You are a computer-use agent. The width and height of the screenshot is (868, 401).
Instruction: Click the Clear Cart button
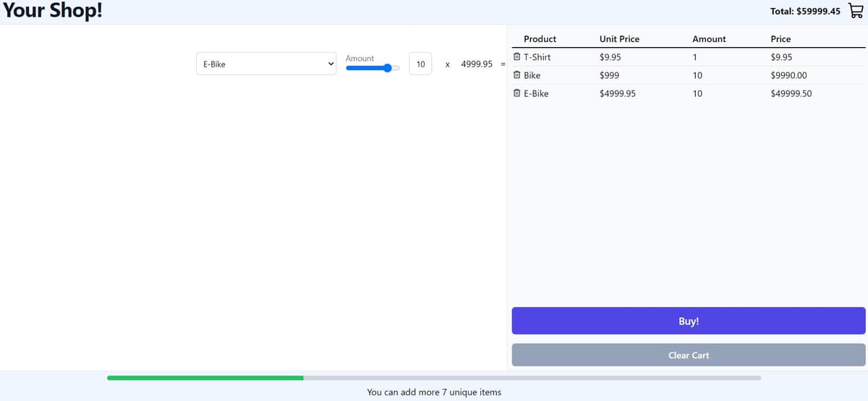click(689, 355)
